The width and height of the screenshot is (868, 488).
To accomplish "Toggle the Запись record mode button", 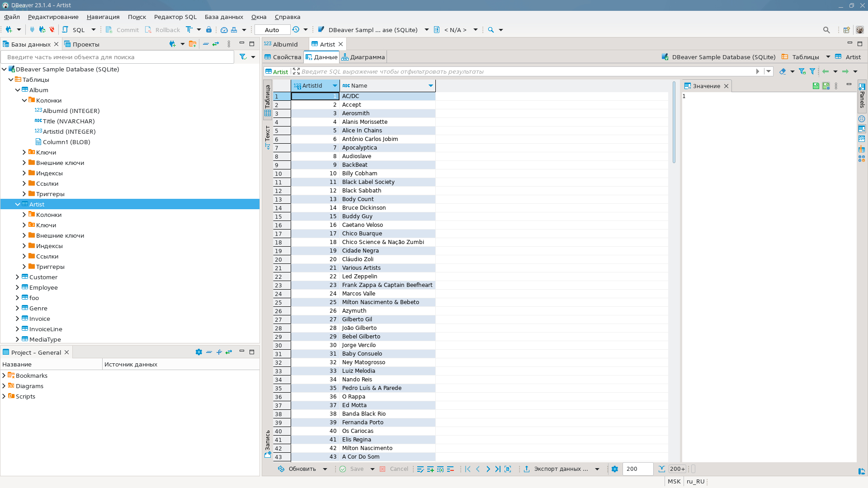I will click(268, 444).
